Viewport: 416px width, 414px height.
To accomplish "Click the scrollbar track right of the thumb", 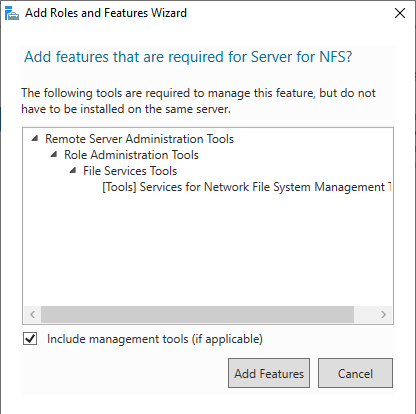I will [x=364, y=314].
